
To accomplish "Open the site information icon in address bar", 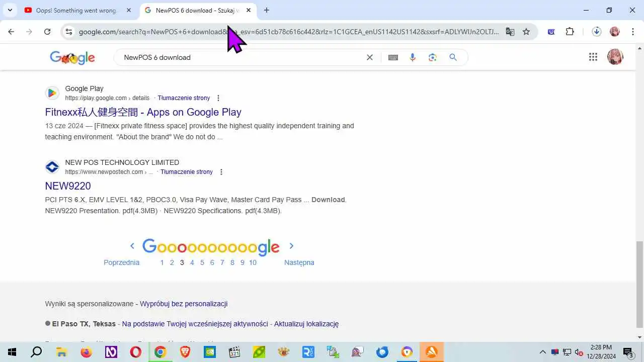I will (x=69, y=32).
